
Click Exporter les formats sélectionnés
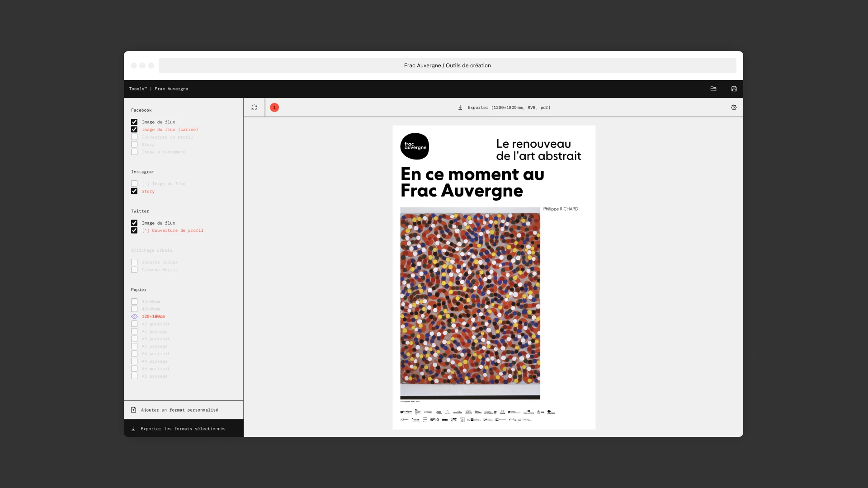pyautogui.click(x=183, y=429)
